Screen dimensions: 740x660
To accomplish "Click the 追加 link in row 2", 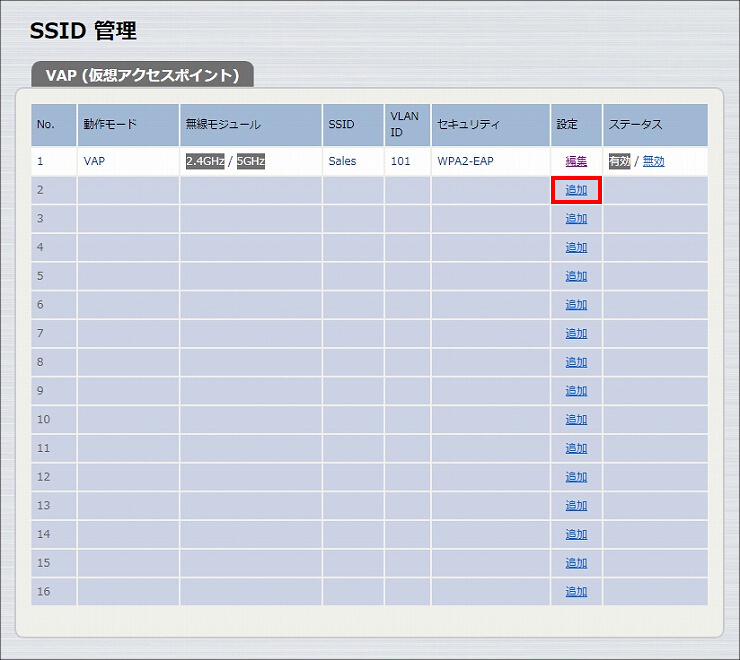I will pyautogui.click(x=576, y=190).
